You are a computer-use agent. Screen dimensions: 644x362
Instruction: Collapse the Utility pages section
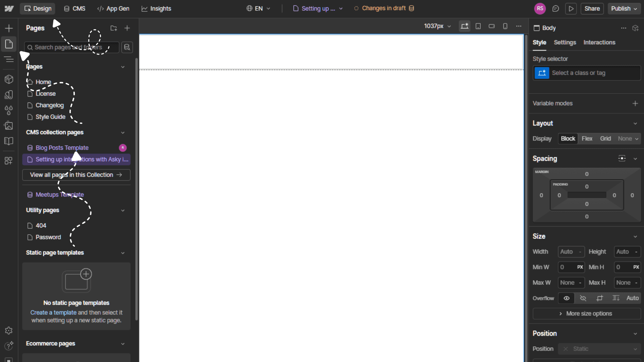tap(123, 210)
